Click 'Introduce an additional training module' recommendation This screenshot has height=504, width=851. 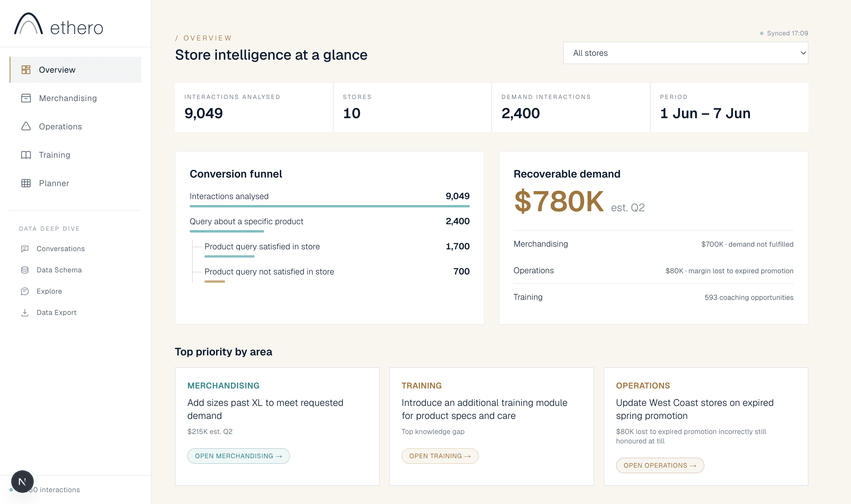point(484,409)
